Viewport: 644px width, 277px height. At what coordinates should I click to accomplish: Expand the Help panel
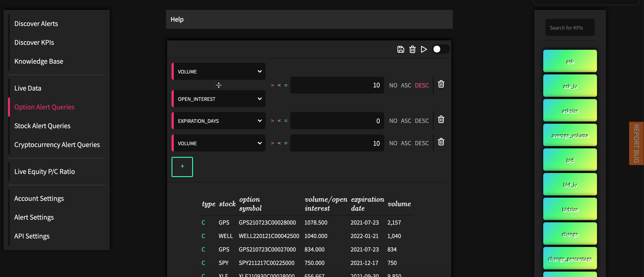tap(309, 19)
